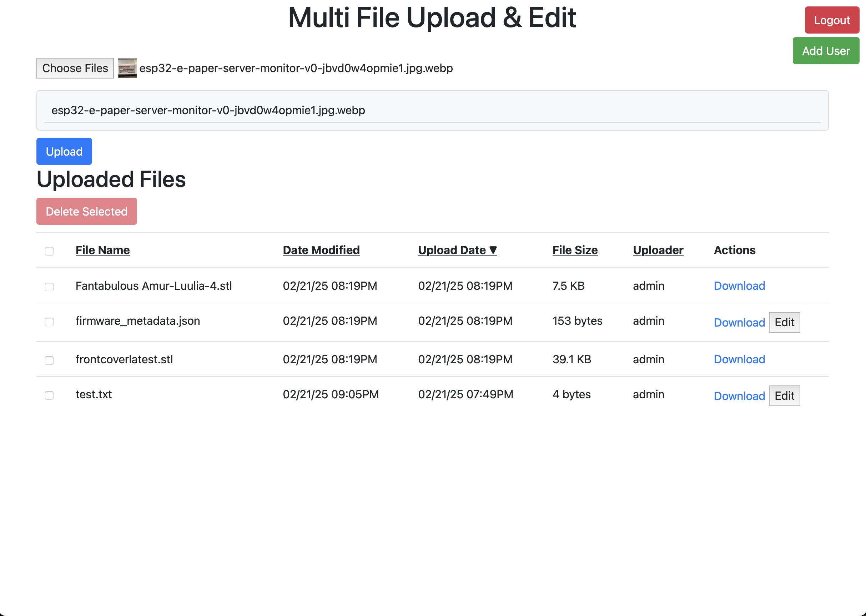Log out using the Logout button
Screen dimensions: 866x616
(x=831, y=20)
